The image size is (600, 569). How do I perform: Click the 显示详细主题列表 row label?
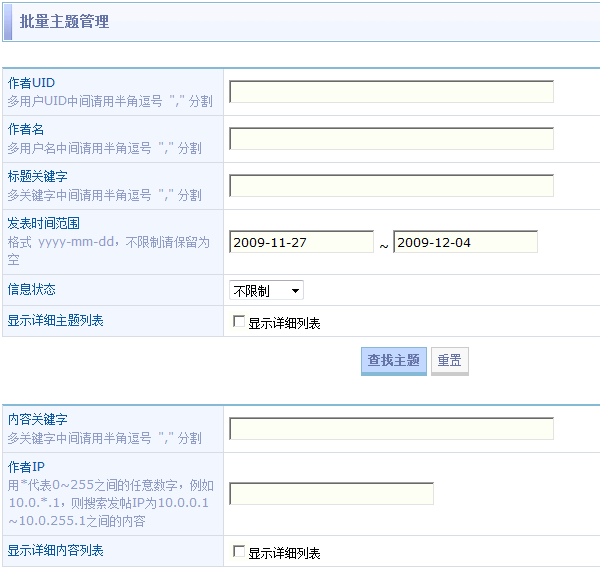click(x=55, y=321)
